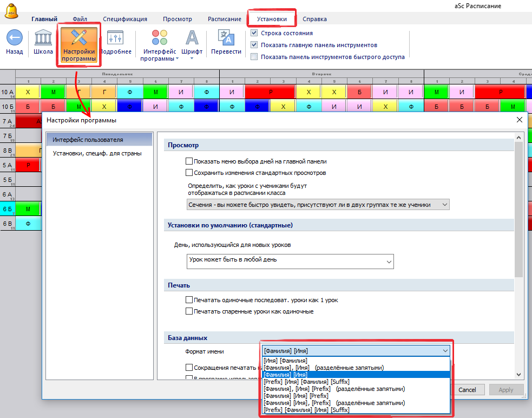Click the Интерфейс программы colored circles icon
The image size is (532, 418).
point(160,38)
